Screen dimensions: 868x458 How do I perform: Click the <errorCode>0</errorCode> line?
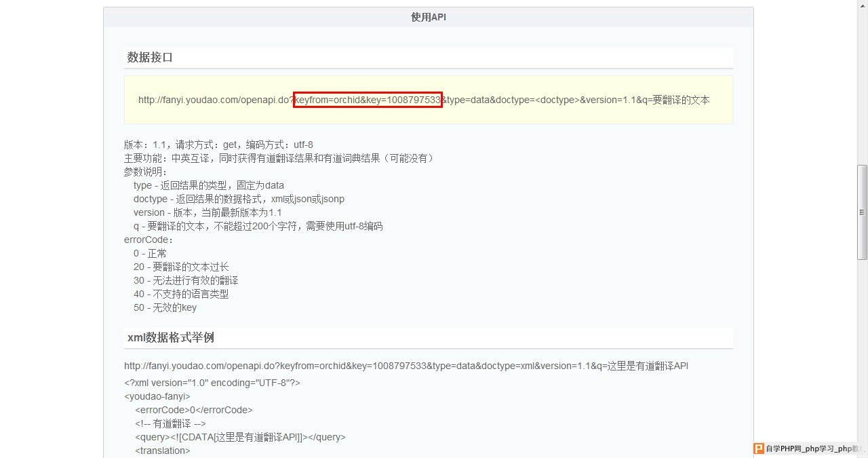[194, 410]
